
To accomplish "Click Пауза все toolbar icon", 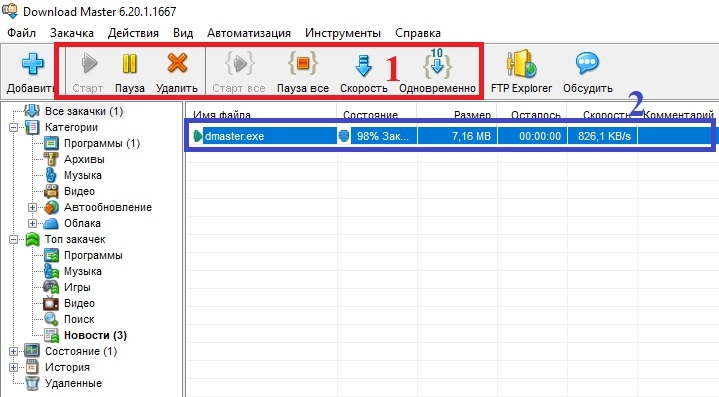I will (x=303, y=63).
